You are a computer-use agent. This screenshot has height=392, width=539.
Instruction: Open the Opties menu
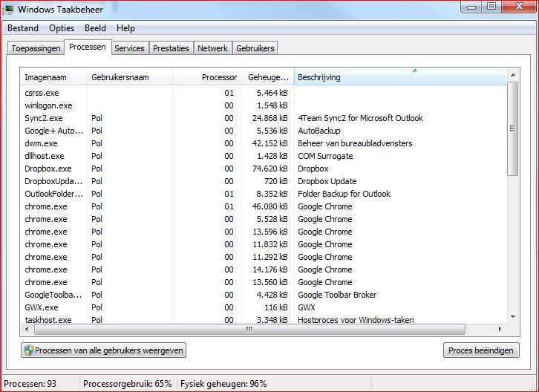click(x=62, y=28)
